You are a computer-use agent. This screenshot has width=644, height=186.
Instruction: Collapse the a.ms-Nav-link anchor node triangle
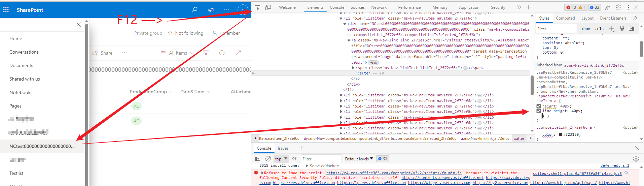pyautogui.click(x=349, y=40)
